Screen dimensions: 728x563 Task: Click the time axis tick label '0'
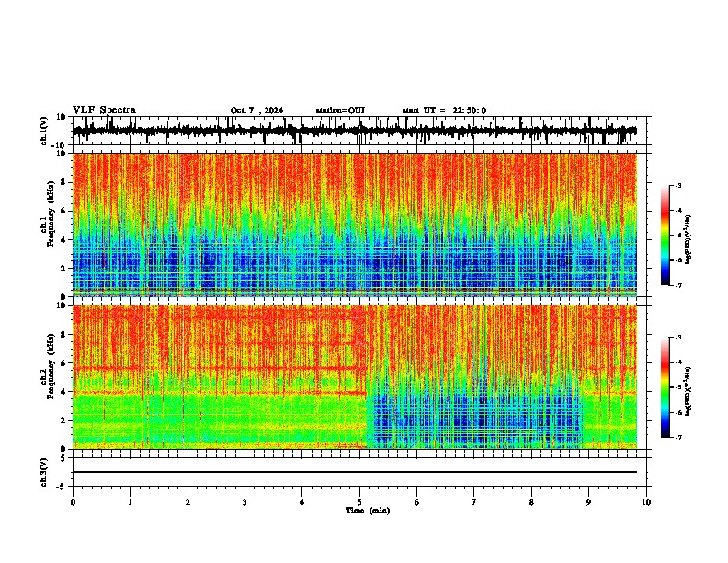click(73, 502)
